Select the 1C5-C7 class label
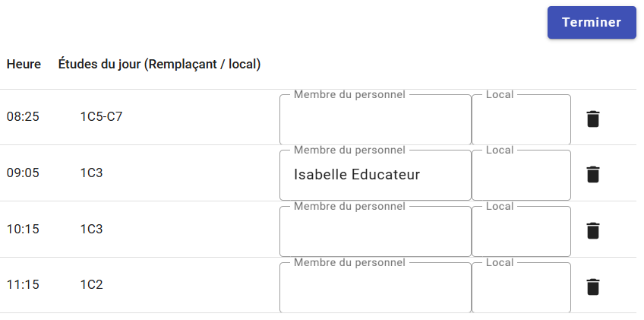The width and height of the screenshot is (644, 320). point(101,117)
